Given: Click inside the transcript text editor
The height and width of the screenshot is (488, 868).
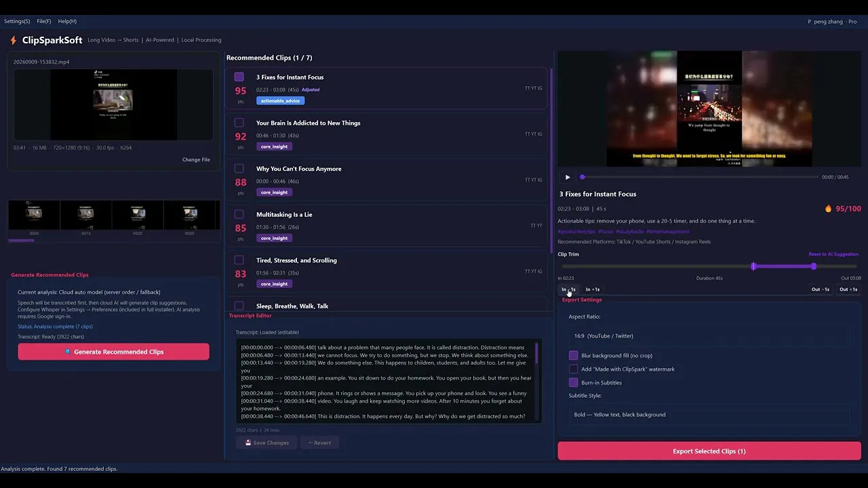Looking at the screenshot, I should [385, 381].
